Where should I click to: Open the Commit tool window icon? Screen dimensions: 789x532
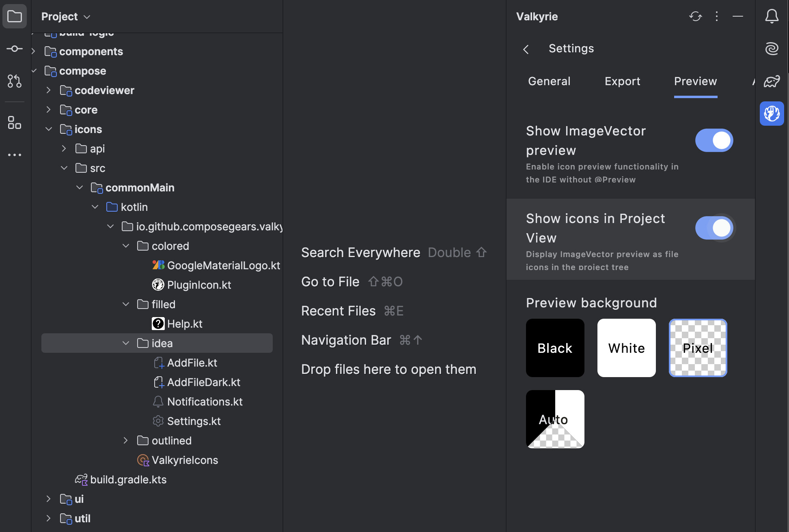15,49
